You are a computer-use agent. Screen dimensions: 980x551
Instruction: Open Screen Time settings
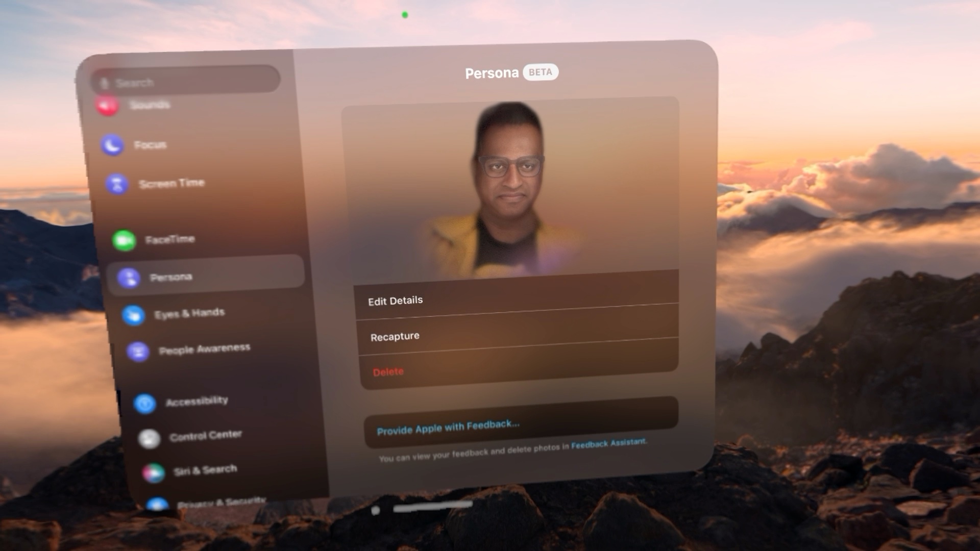170,183
